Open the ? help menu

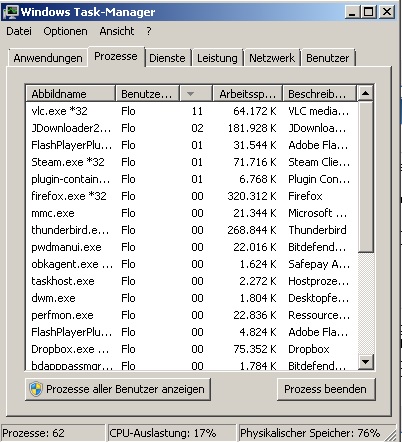pos(149,31)
